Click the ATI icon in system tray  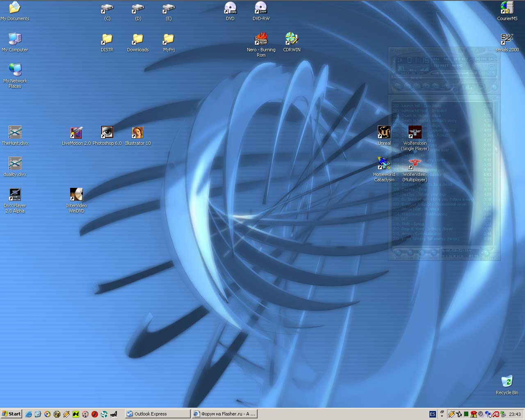[496, 414]
